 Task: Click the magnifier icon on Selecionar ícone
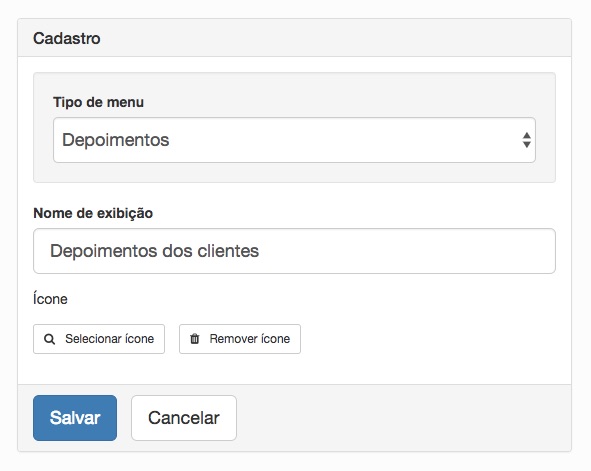coord(49,339)
